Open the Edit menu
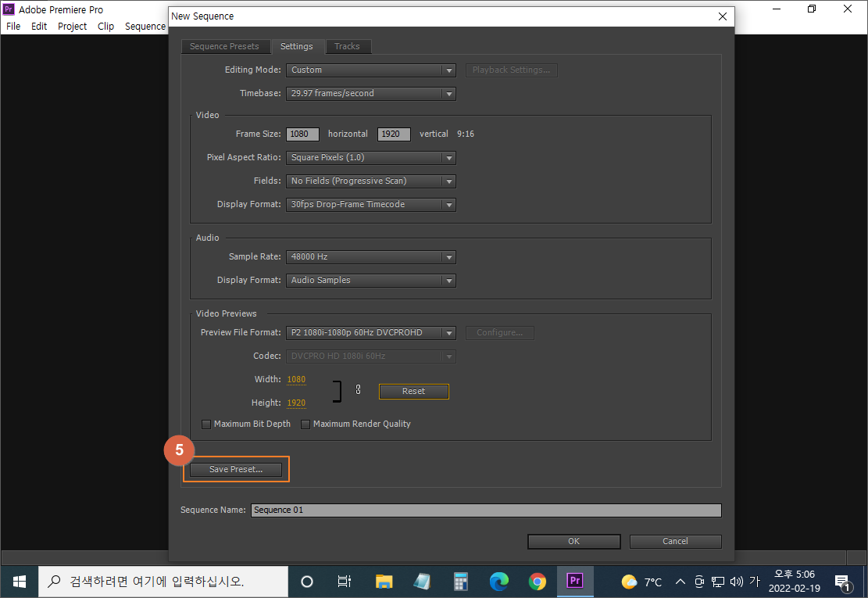This screenshot has width=868, height=598. coord(39,26)
